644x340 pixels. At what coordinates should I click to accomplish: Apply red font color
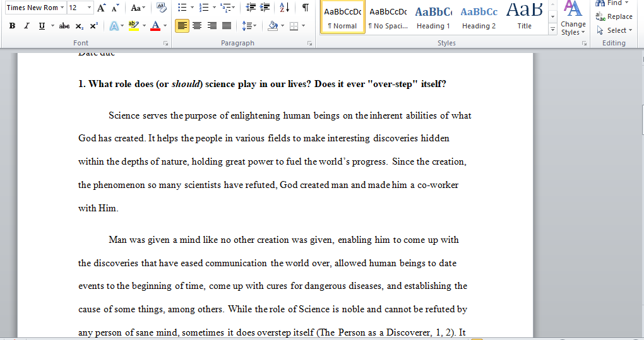(155, 26)
